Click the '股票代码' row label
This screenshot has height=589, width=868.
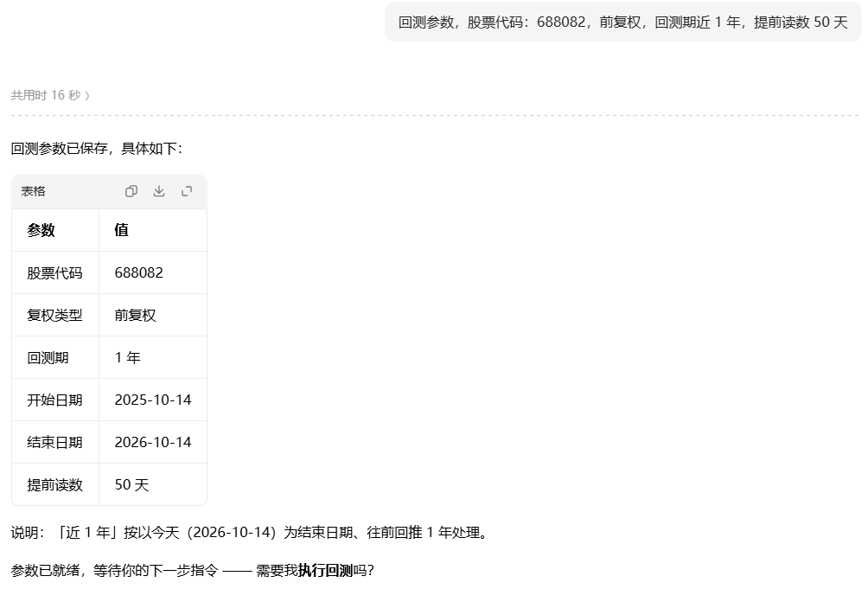pos(54,273)
